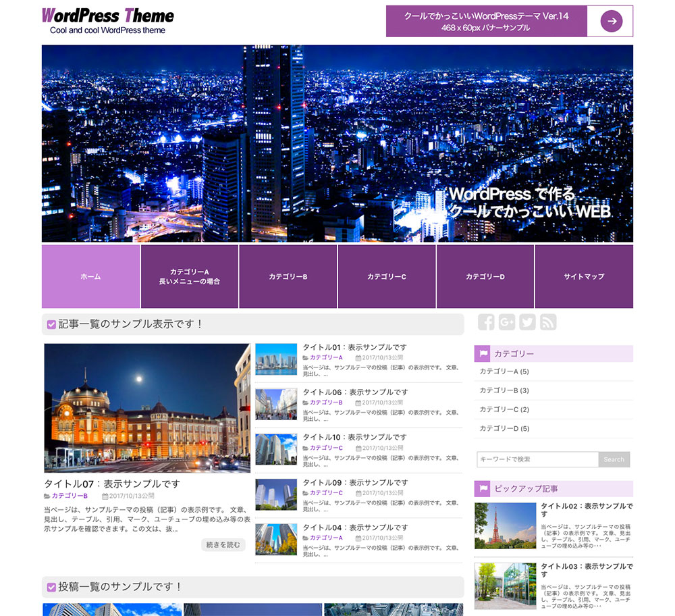Open pickup article タイトル03：表示サンプルです
The image size is (675, 616).
(x=587, y=570)
